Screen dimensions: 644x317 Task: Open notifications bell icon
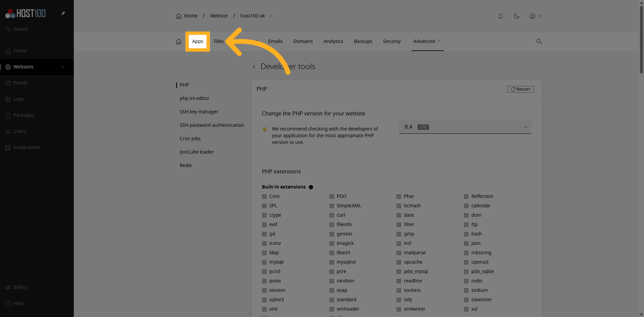[500, 16]
